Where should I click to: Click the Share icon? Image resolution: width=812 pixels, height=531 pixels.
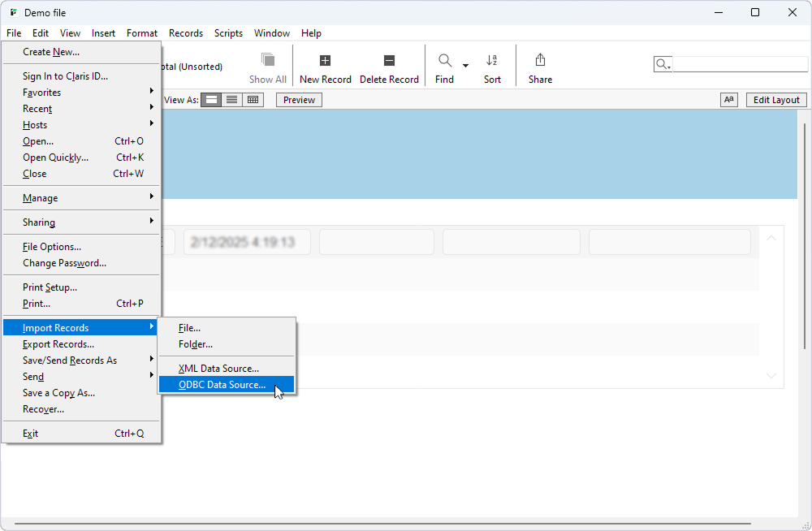pos(540,60)
